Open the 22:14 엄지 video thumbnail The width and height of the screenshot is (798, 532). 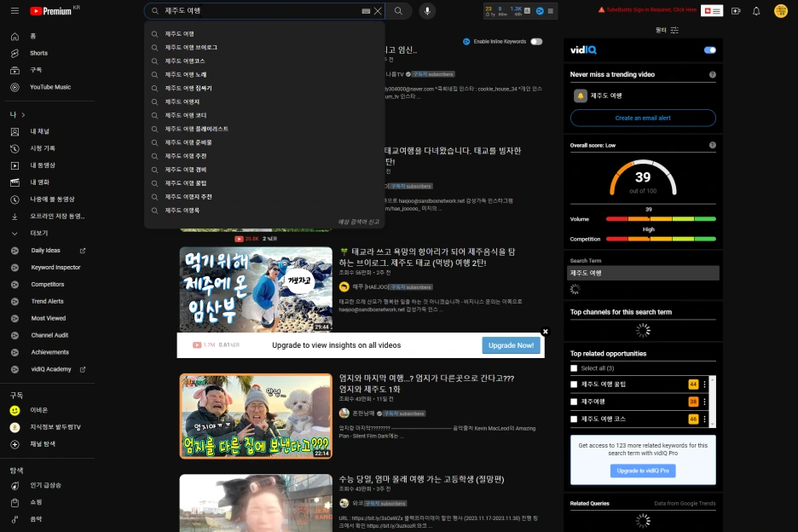[x=256, y=416]
